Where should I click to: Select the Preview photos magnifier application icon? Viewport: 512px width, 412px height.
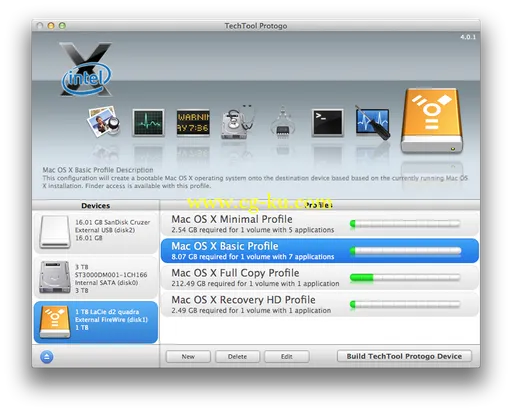pyautogui.click(x=104, y=122)
